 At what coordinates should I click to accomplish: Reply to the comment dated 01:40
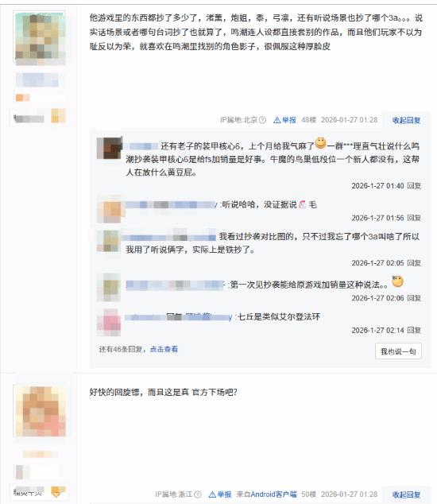pos(414,186)
